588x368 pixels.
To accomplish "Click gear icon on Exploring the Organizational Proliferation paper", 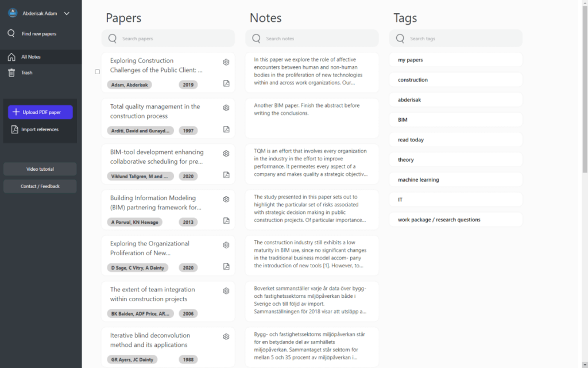I will click(x=226, y=245).
